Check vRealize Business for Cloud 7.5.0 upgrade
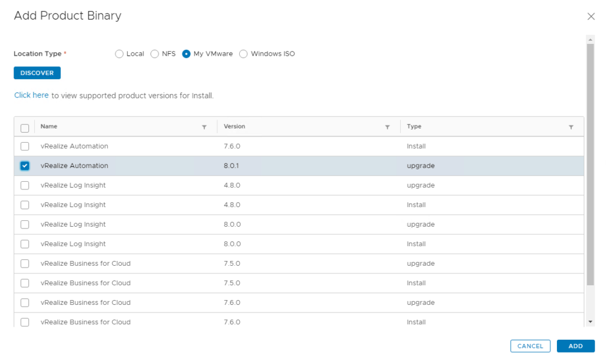The height and width of the screenshot is (364, 606). point(25,263)
